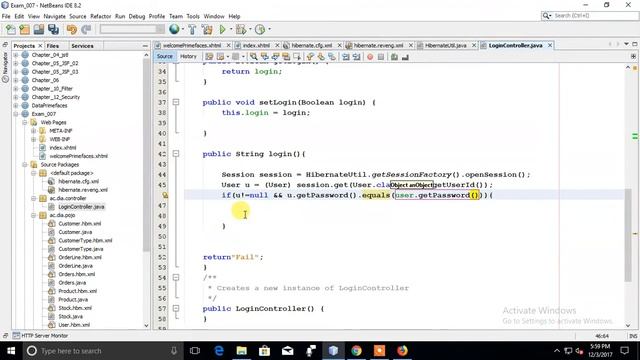640x360 pixels.
Task: Open Firefox from the taskbar
Action: [402, 351]
